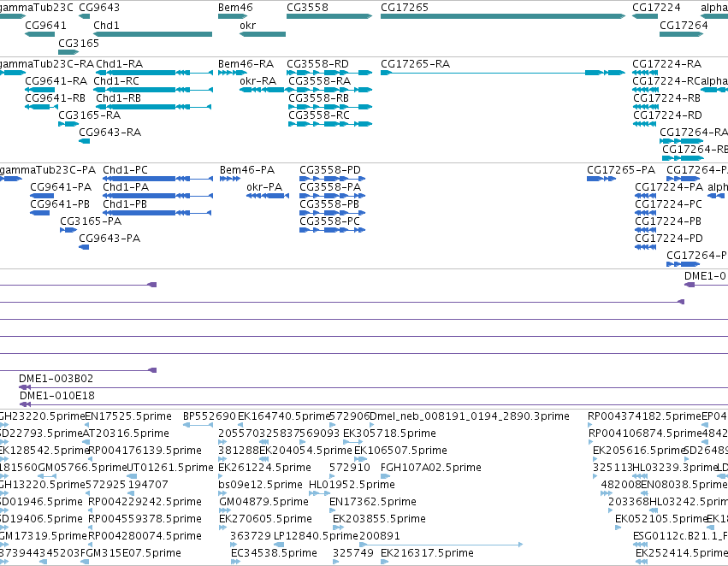Click the HL01952.5prime EST label
Screen dimensions: 728x566
(x=352, y=485)
